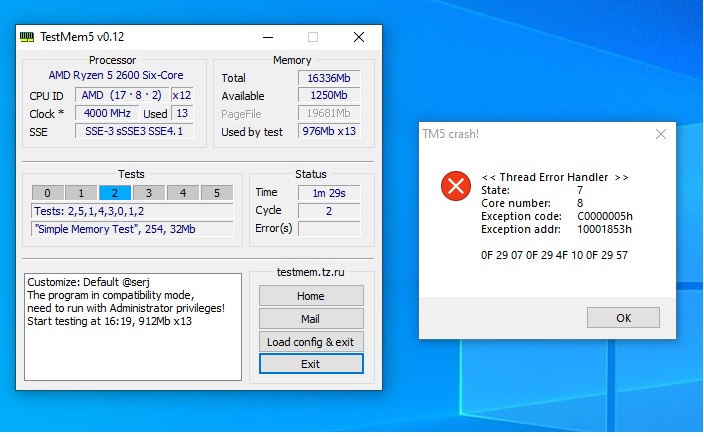704x437 pixels.
Task: Click the testmem.tz.ru group label
Action: click(x=311, y=272)
